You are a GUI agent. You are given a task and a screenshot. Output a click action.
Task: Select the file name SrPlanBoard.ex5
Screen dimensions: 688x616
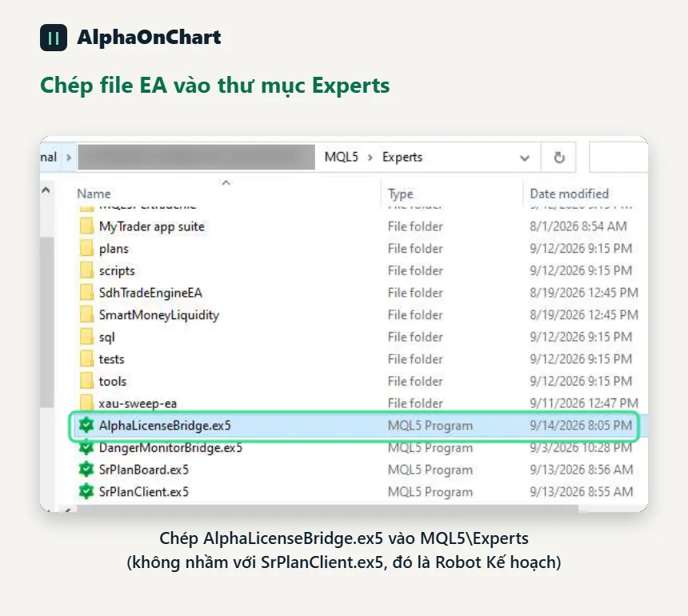(143, 470)
